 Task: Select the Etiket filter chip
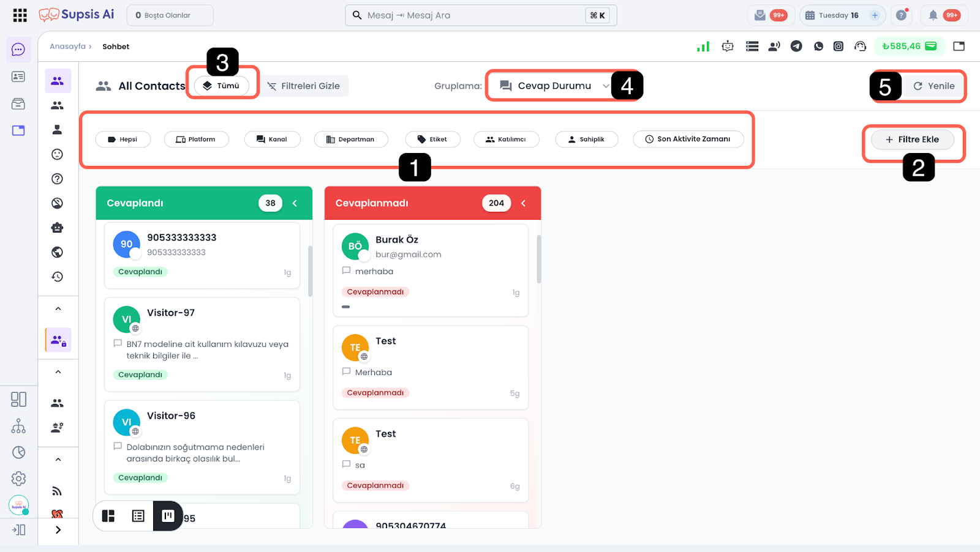(432, 140)
